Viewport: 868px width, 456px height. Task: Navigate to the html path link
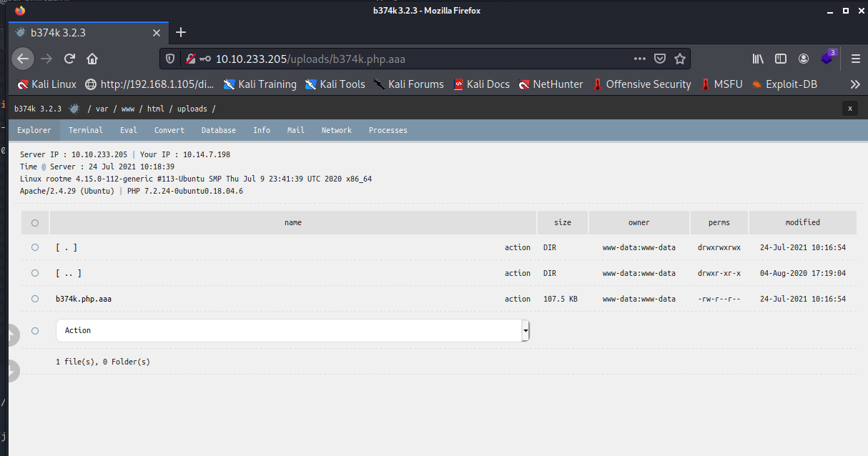[x=155, y=109]
